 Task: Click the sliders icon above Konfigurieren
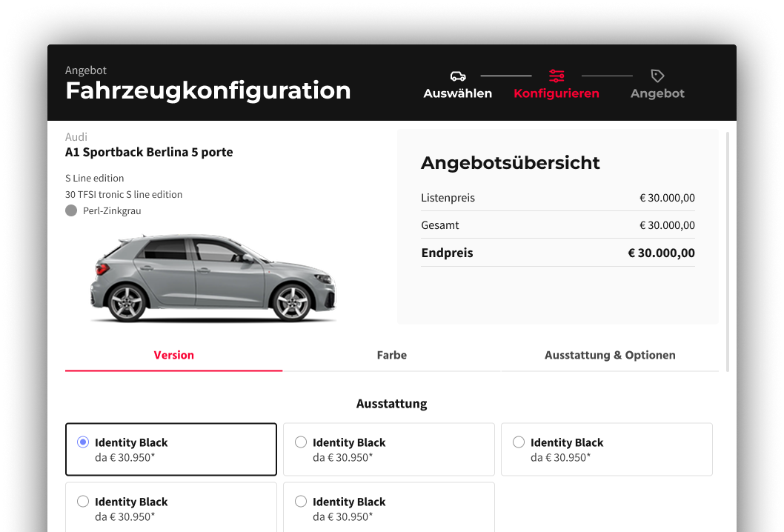click(557, 76)
